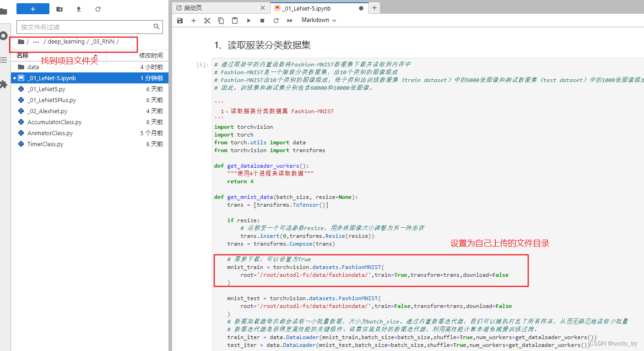Viewport: 644px width, 351px height.
Task: Refresh the file browser list
Action: [x=98, y=9]
